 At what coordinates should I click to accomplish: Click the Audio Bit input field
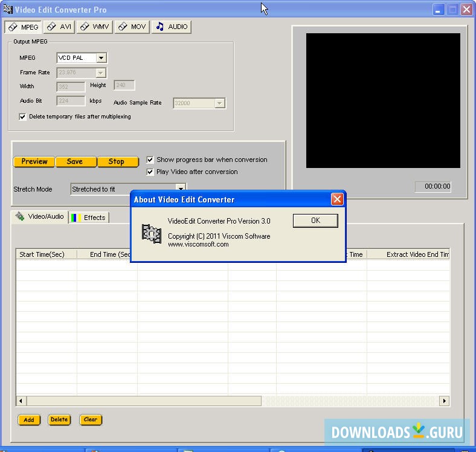(x=71, y=101)
